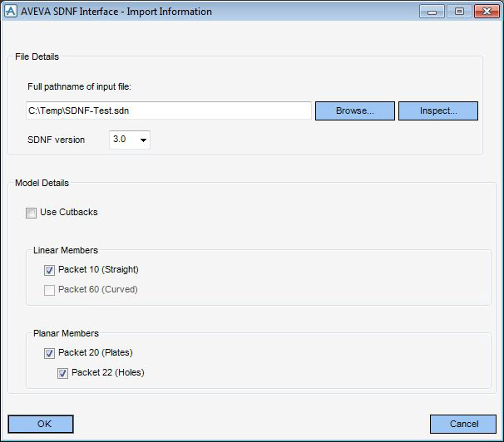Viewport: 504px width, 442px height.
Task: Toggle the Packet 60 (Curved) checkbox
Action: coord(50,290)
